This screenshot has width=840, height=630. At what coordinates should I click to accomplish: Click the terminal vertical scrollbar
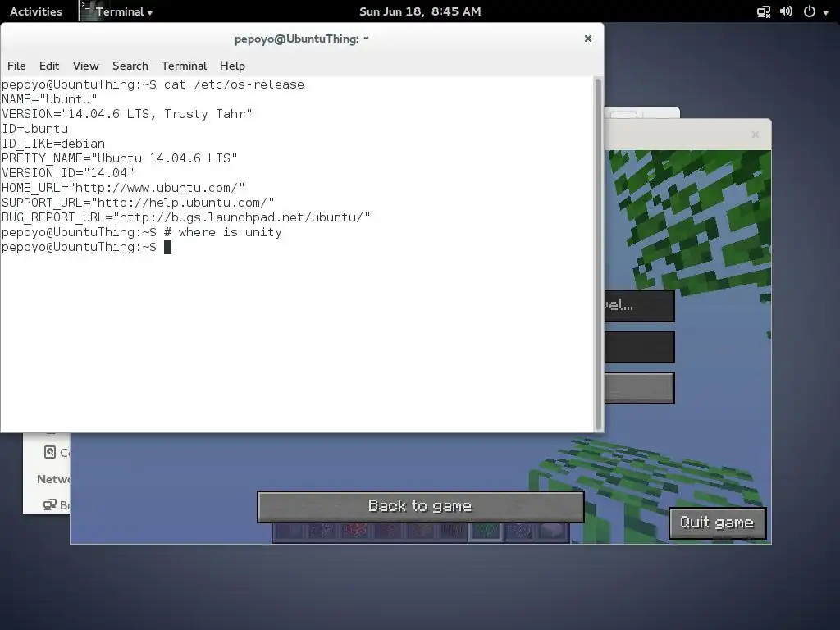pyautogui.click(x=598, y=253)
